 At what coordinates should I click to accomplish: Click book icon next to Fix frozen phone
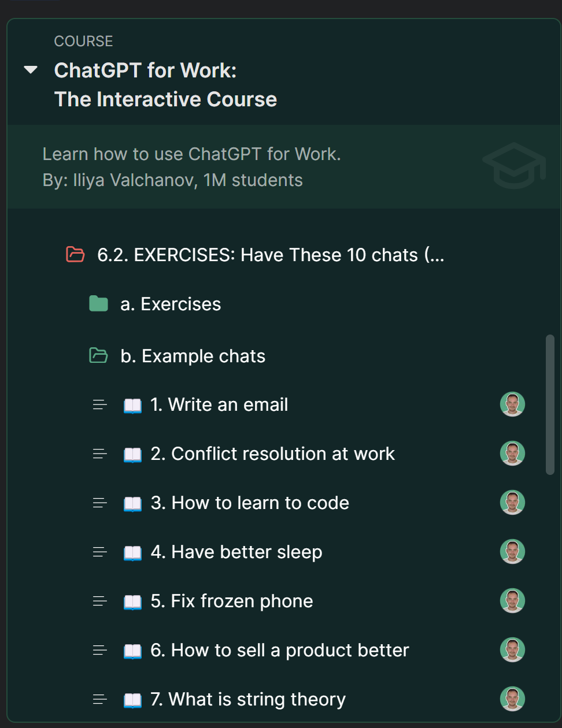132,601
